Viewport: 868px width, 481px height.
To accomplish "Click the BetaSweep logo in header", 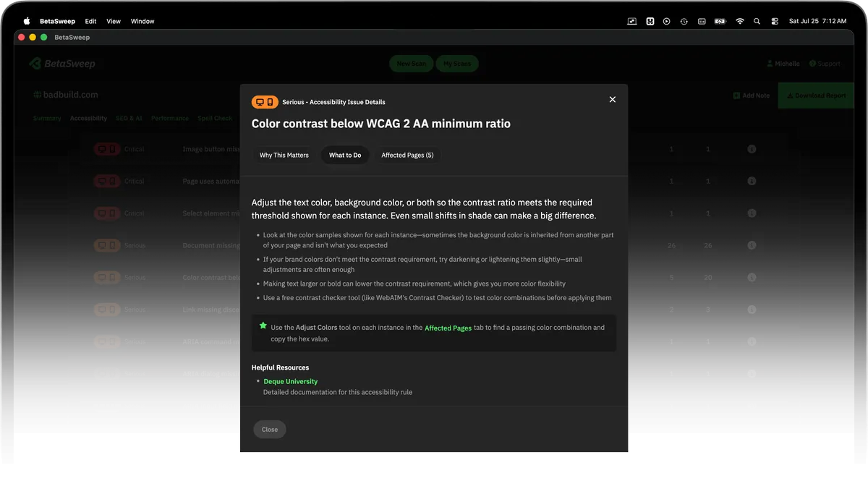I will point(62,64).
